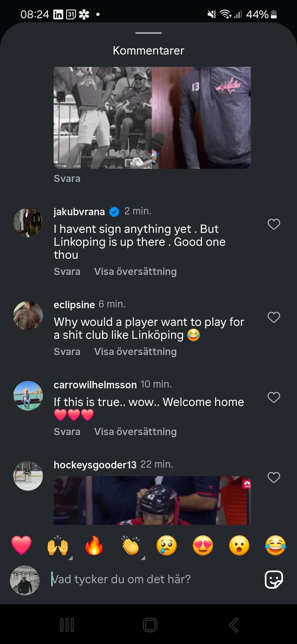Show translation of eclipsine's comment
The height and width of the screenshot is (644, 297).
pos(135,352)
